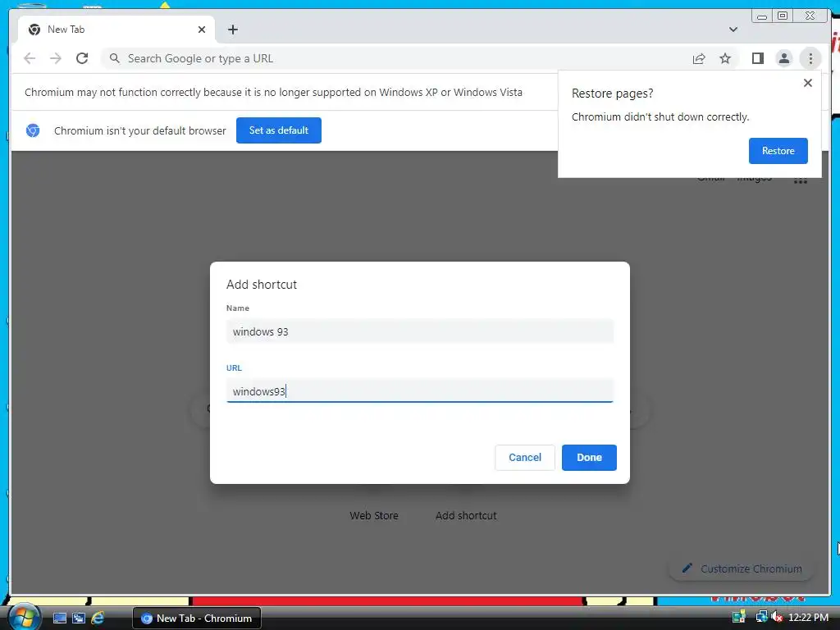Go forward with the forward arrow

[56, 58]
